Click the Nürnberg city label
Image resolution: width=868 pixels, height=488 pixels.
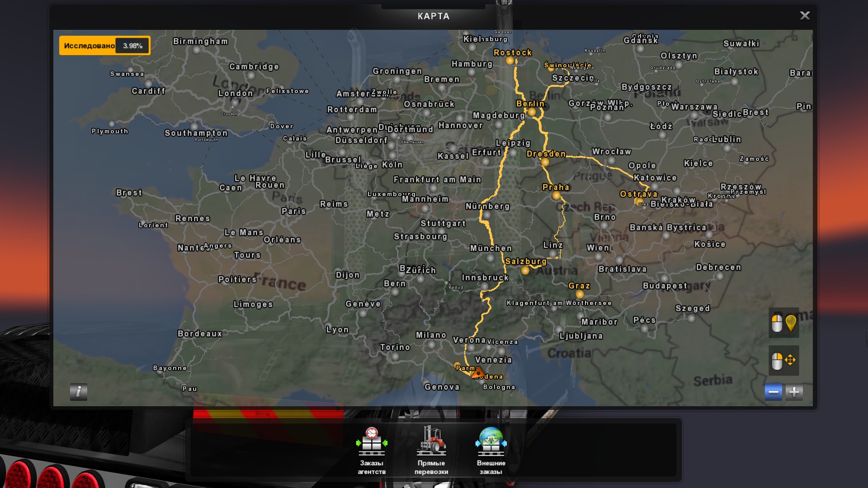488,206
